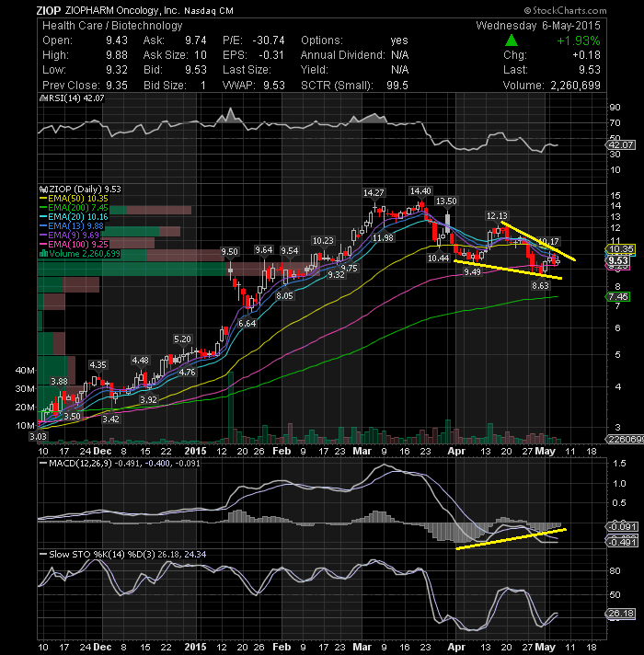Click the VWAP 9.53 value

pos(274,86)
